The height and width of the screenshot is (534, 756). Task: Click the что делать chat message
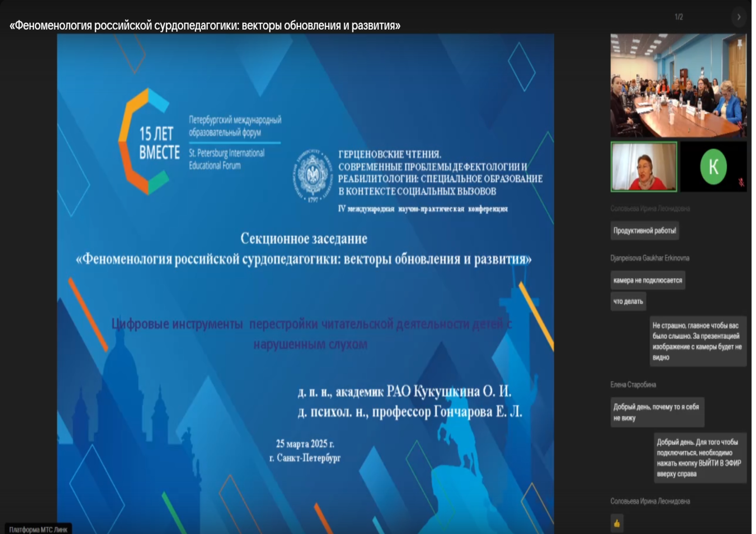(x=628, y=301)
